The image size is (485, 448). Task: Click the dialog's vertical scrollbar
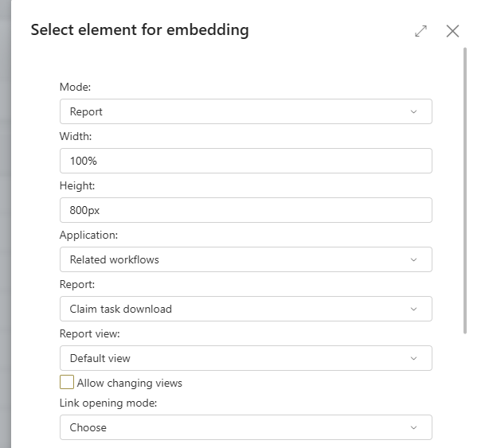tap(465, 191)
